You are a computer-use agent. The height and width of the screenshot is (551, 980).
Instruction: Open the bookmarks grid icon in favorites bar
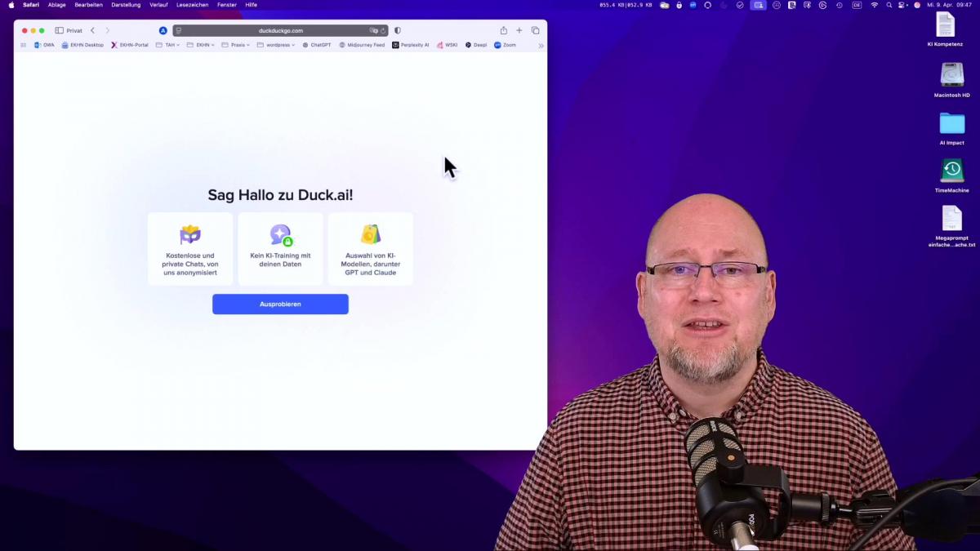click(24, 45)
